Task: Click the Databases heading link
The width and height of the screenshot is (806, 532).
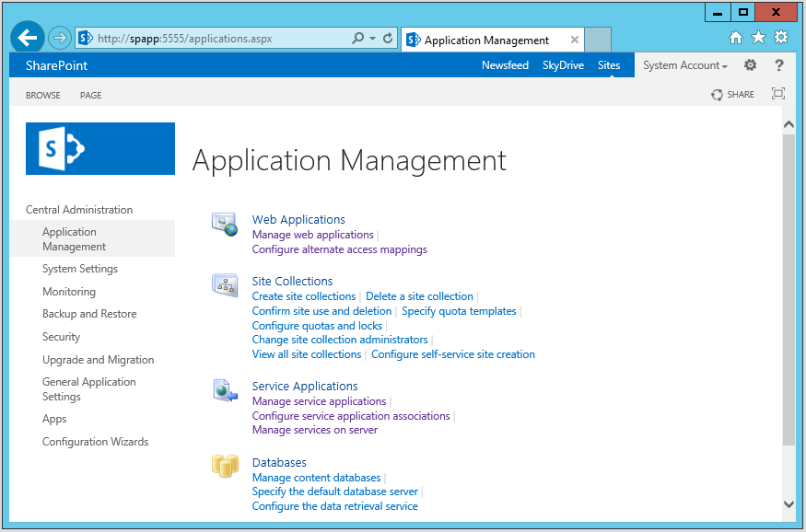Action: (x=279, y=463)
